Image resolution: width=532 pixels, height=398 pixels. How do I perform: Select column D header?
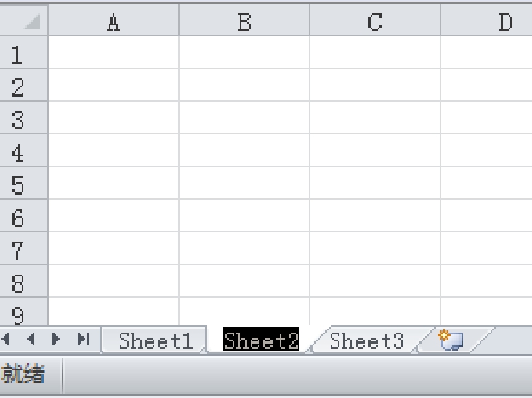[486, 20]
